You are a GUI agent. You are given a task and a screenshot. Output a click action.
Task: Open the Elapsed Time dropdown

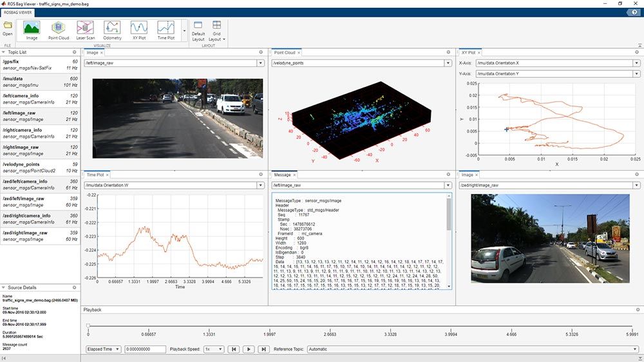coord(102,349)
